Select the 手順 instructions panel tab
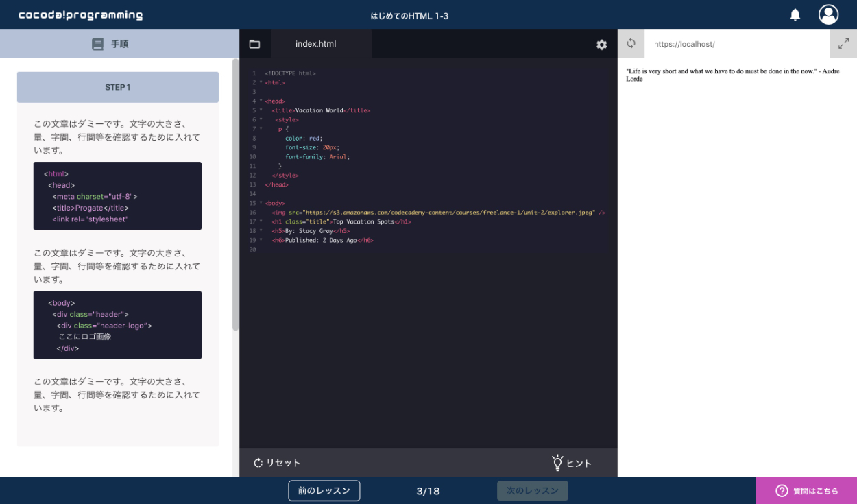 [x=119, y=44]
